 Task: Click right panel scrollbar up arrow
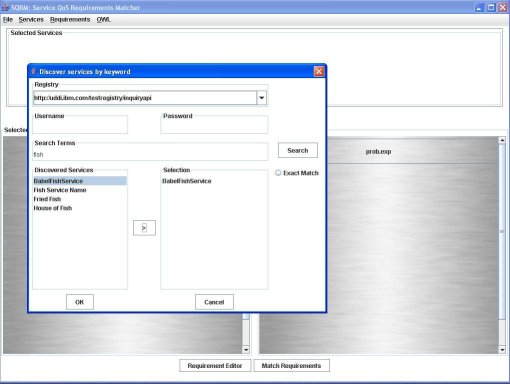click(502, 140)
